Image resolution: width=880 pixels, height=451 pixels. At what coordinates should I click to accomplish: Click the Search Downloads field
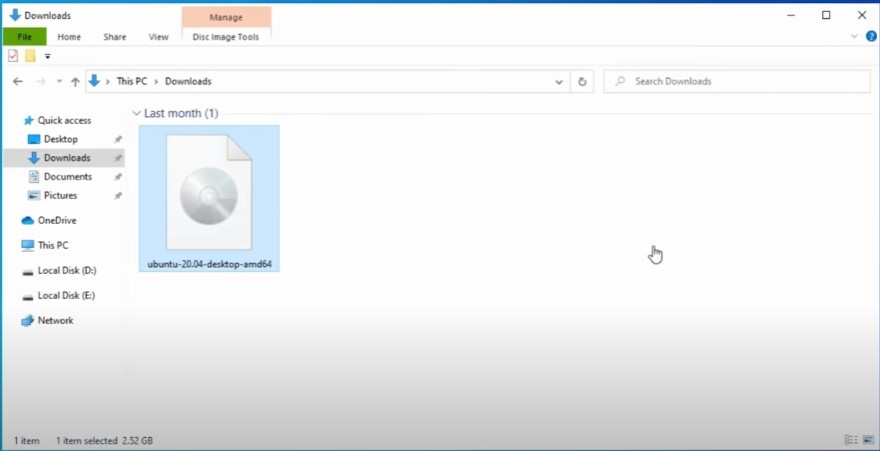(x=736, y=82)
